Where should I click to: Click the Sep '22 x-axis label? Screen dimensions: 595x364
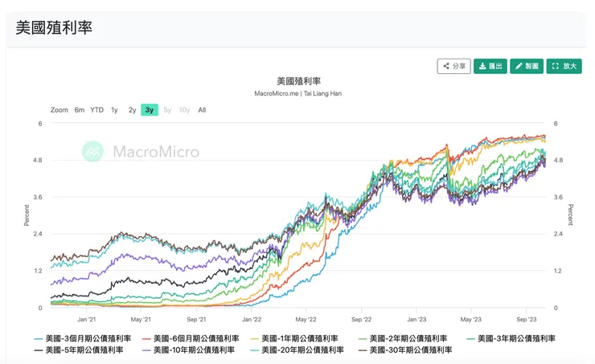[x=361, y=319]
